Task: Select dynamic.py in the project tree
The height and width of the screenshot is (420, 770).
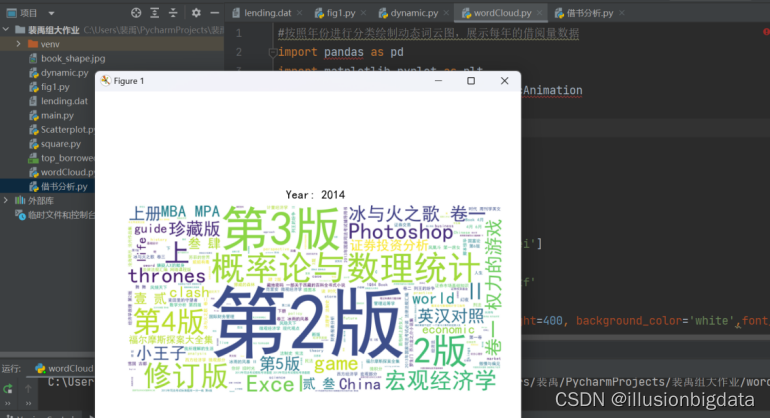Action: [64, 72]
